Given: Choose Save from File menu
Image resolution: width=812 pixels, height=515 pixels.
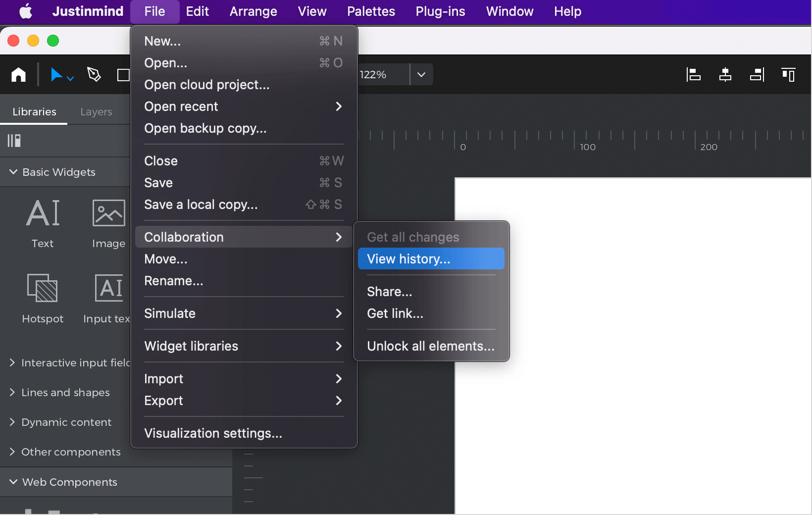Looking at the screenshot, I should point(244,183).
